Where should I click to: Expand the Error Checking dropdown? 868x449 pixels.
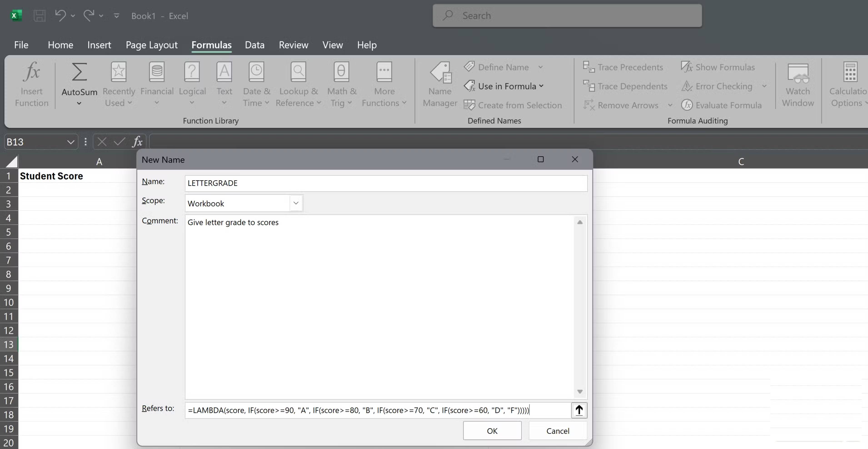coord(764,86)
